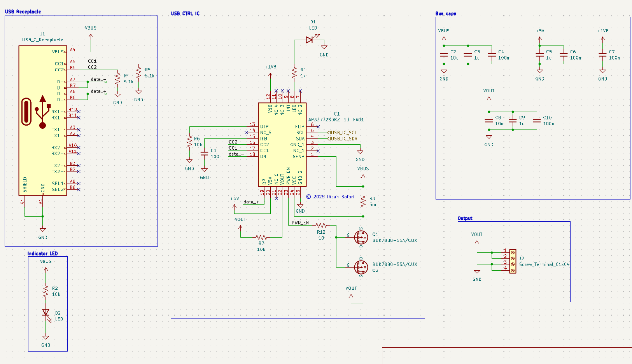Screen dimensions: 632x364
Task: Click the Screw_Terminal_01x04 value text
Action: pos(544,264)
